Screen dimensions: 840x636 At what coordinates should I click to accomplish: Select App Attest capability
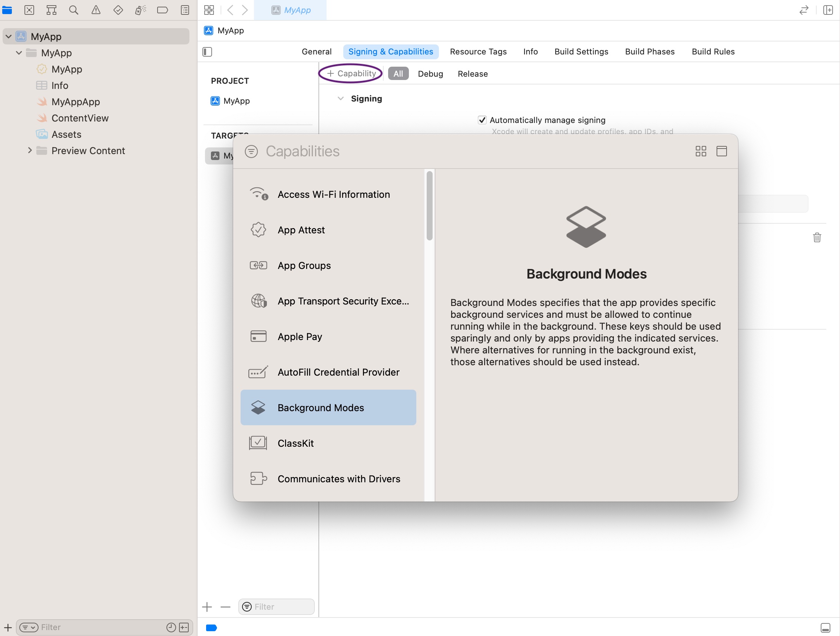(x=328, y=230)
